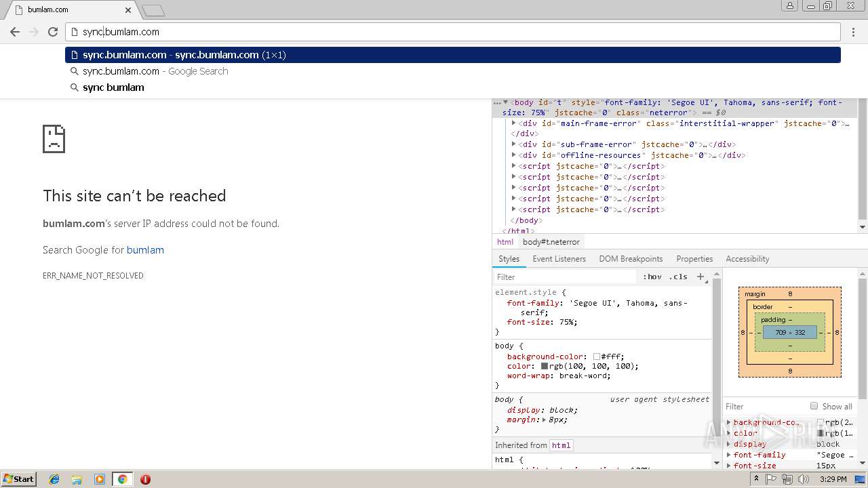Switch to Event Listeners tab

tap(559, 259)
